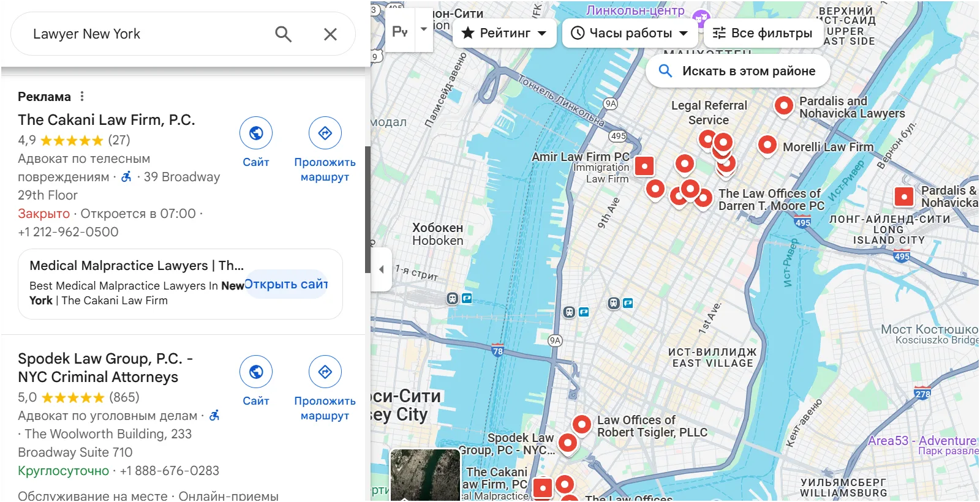Switch to satellite layer thumbnail
Image resolution: width=980 pixels, height=502 pixels.
click(x=425, y=475)
